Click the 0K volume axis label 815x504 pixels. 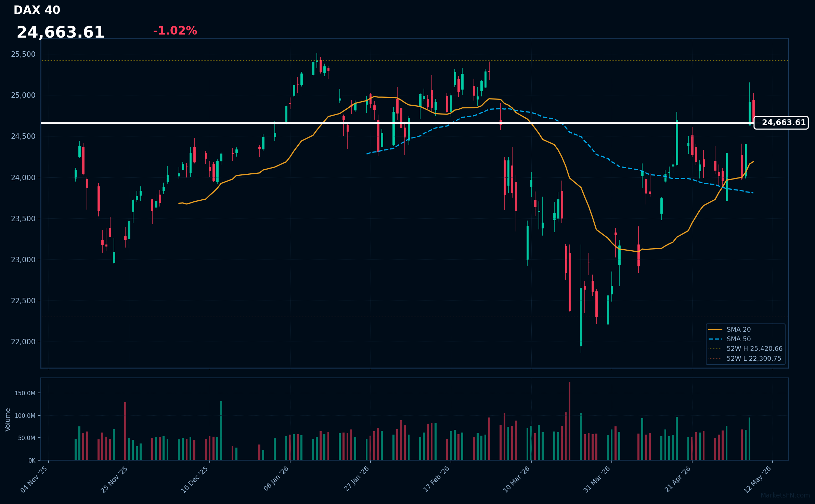(x=32, y=461)
